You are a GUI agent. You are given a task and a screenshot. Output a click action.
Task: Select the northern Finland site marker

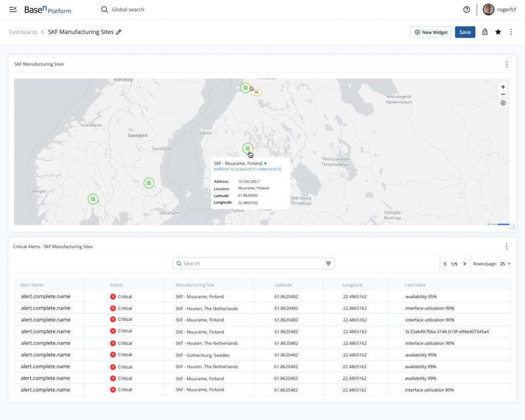pos(246,88)
